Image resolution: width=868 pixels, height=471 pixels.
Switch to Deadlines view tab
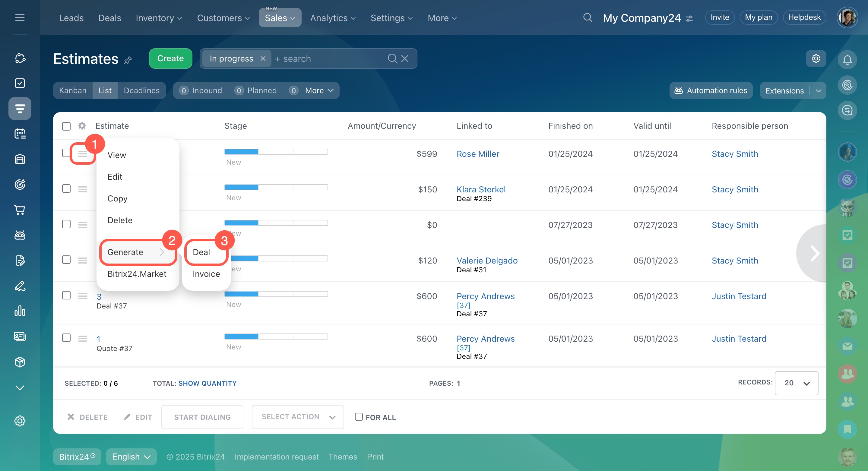click(x=141, y=90)
